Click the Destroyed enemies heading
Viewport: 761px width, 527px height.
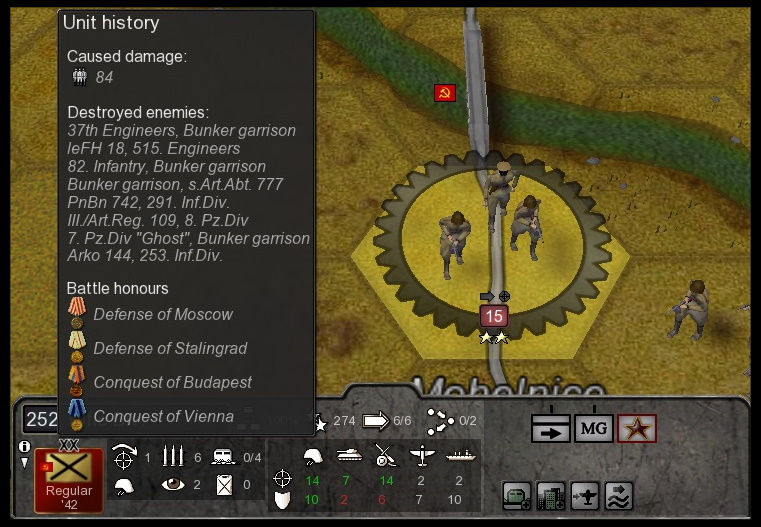click(138, 112)
